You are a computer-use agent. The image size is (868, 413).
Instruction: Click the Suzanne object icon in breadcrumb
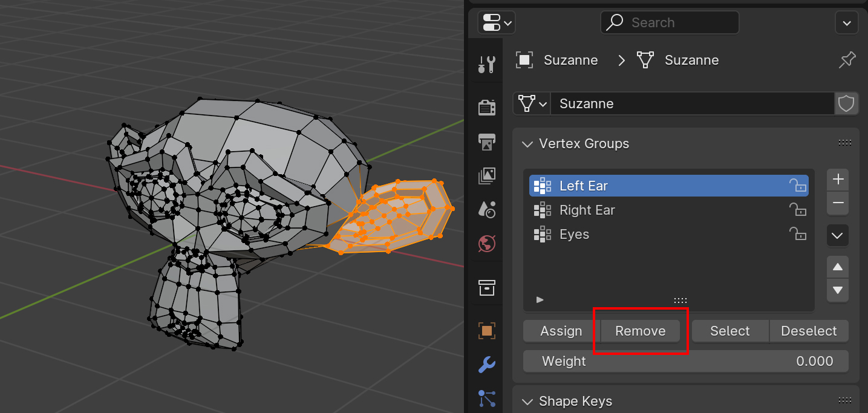[524, 60]
